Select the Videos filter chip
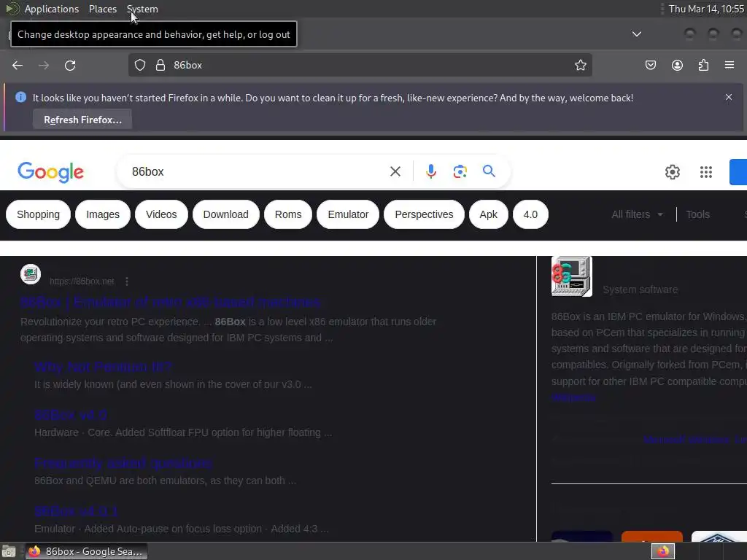747x560 pixels. click(161, 214)
